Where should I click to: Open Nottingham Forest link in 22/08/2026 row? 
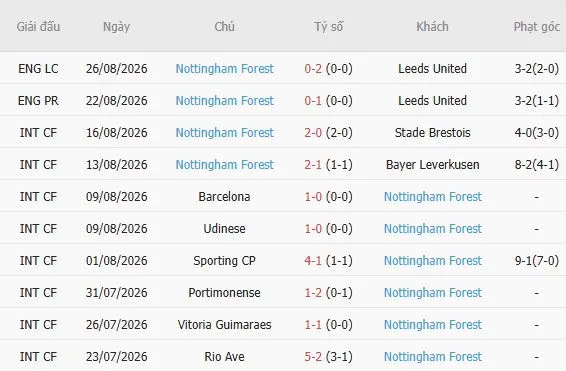tap(224, 101)
